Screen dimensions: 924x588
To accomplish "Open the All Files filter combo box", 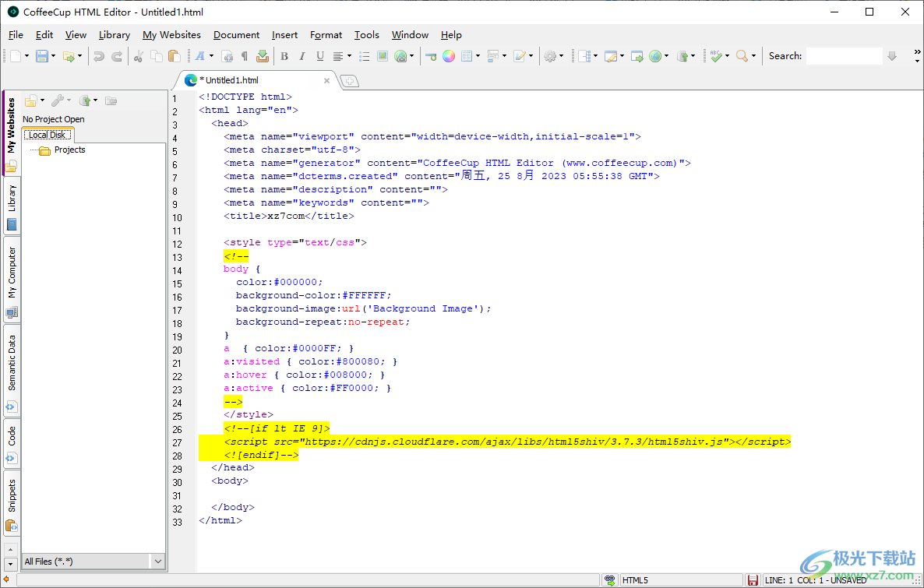I will pos(93,562).
